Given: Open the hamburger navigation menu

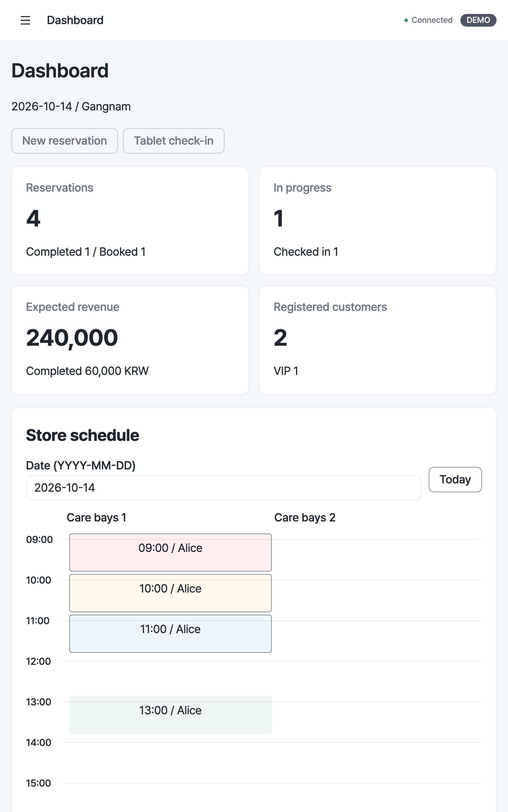Looking at the screenshot, I should (25, 20).
